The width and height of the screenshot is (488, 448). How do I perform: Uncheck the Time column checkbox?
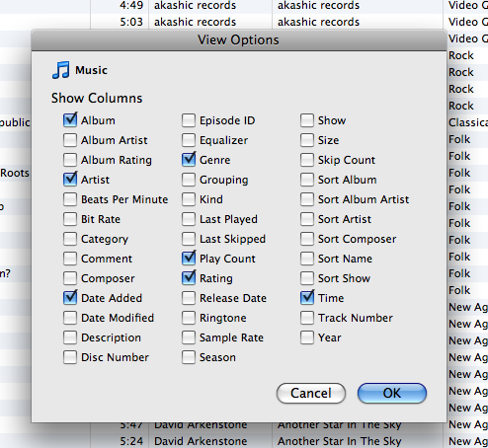tap(307, 298)
